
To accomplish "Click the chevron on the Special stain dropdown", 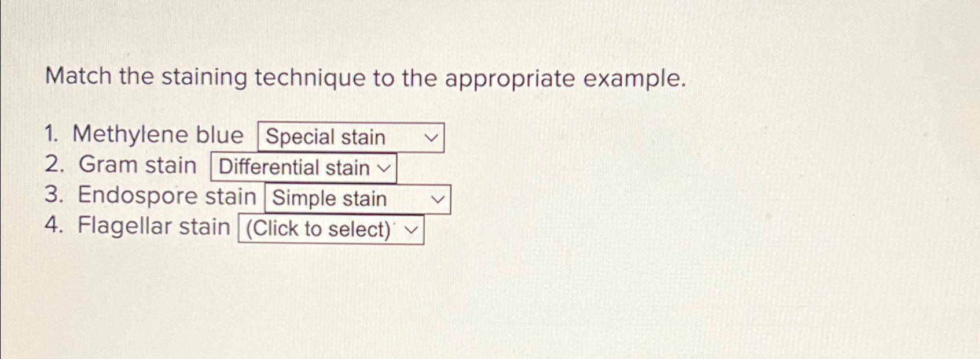I will [x=431, y=138].
